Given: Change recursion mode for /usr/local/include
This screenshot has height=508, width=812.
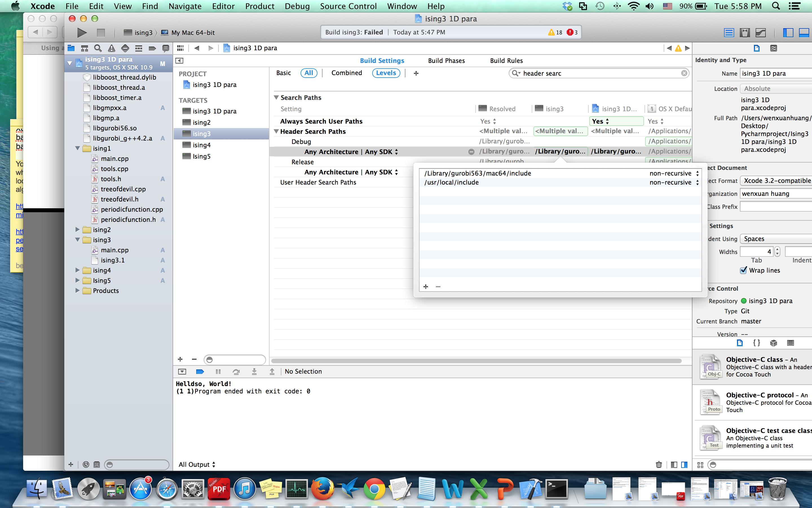Looking at the screenshot, I should click(674, 182).
